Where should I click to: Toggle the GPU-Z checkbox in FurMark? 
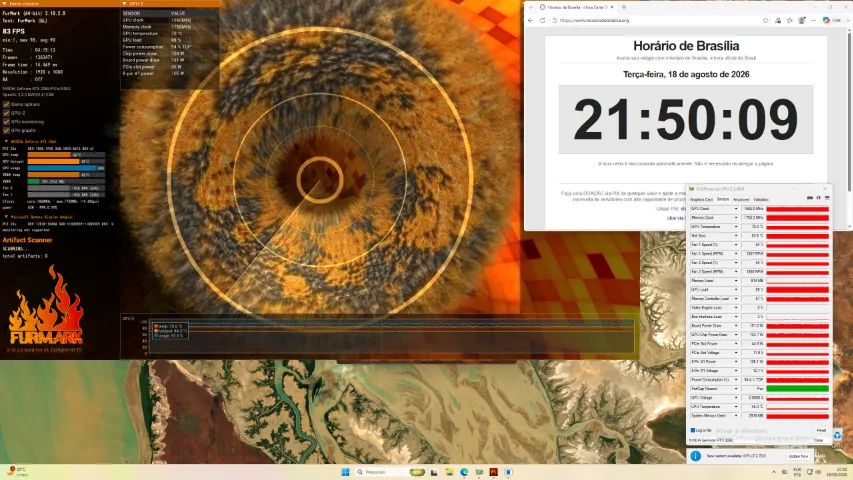pos(7,113)
